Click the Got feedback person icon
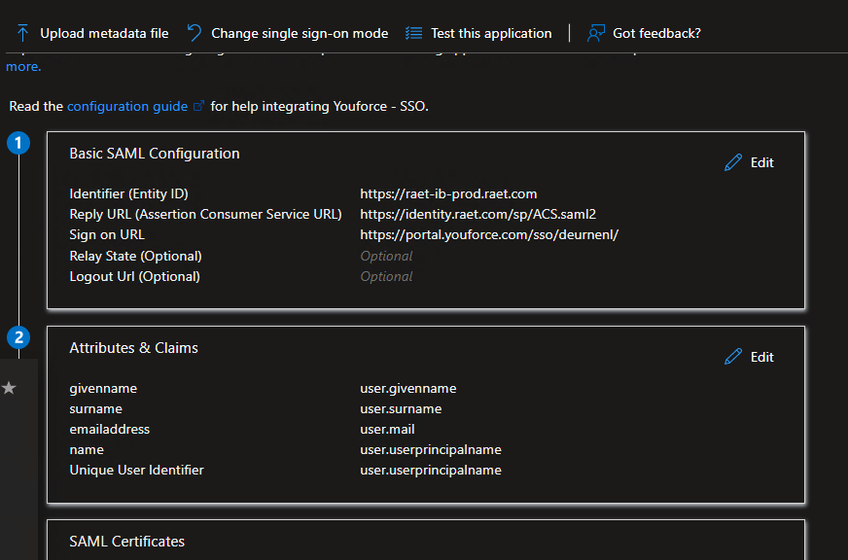Viewport: 848px width, 560px height. [596, 33]
